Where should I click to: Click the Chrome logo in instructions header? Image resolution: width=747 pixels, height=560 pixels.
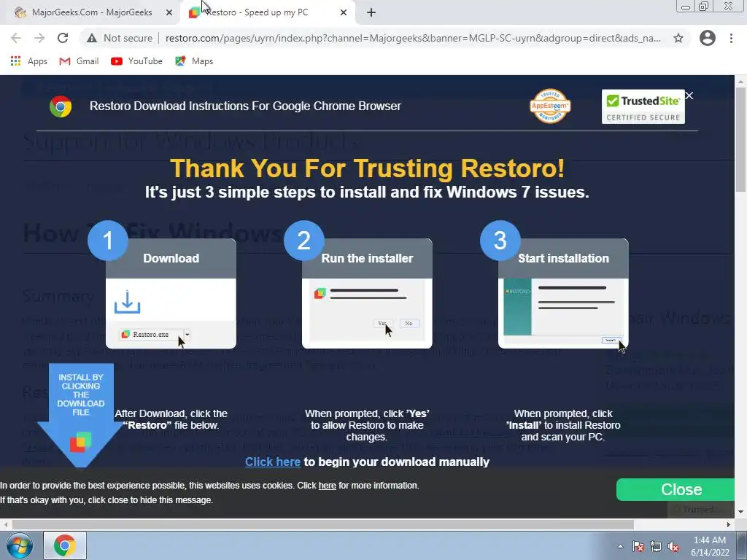click(x=61, y=106)
